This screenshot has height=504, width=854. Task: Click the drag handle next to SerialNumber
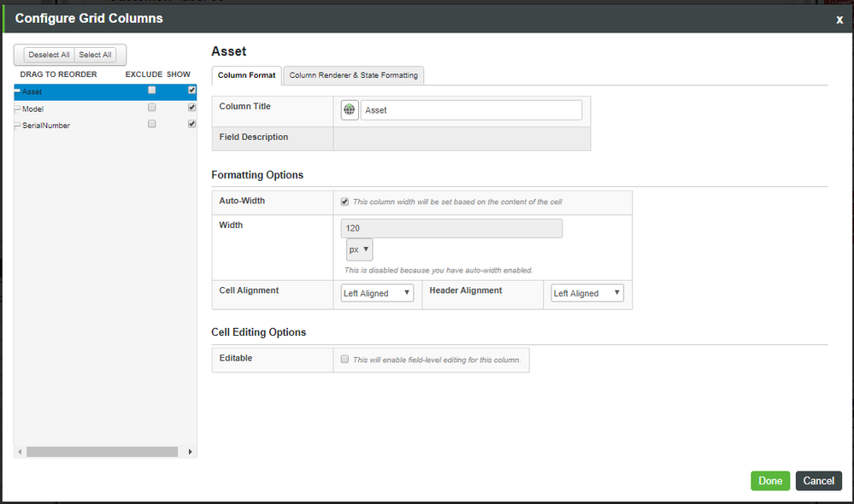[16, 125]
